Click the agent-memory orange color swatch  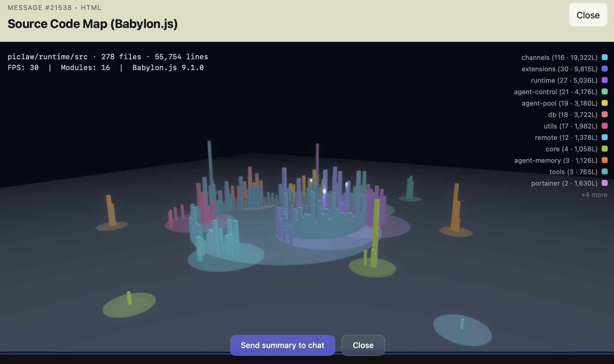pos(604,160)
